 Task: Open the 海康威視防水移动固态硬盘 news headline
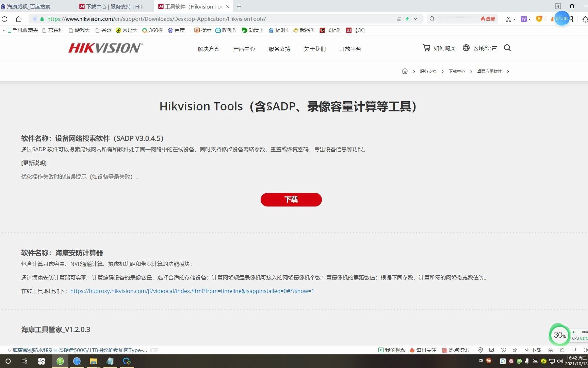tap(80, 350)
